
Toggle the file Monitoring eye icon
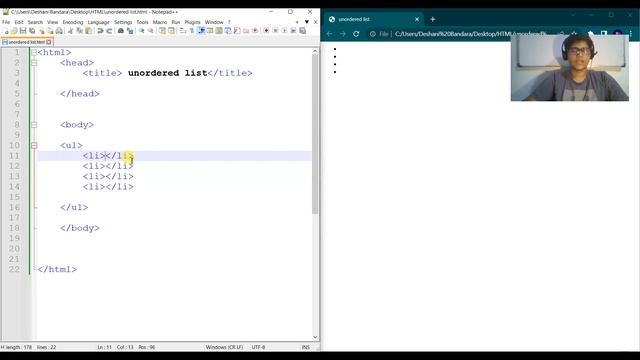coord(255,31)
